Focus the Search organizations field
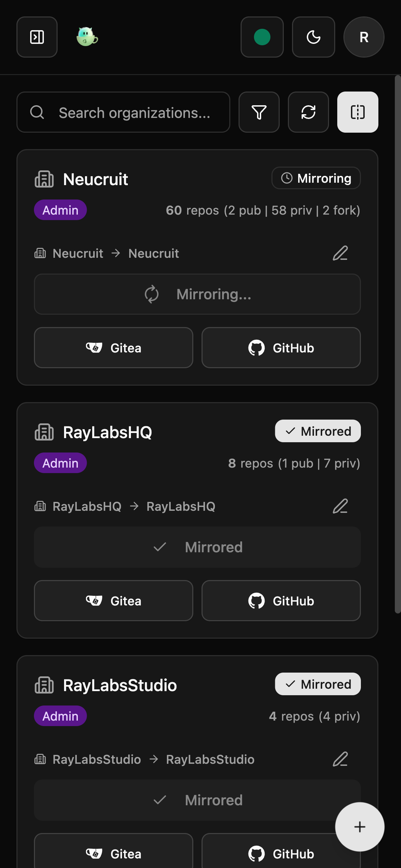401x868 pixels. coord(134,112)
